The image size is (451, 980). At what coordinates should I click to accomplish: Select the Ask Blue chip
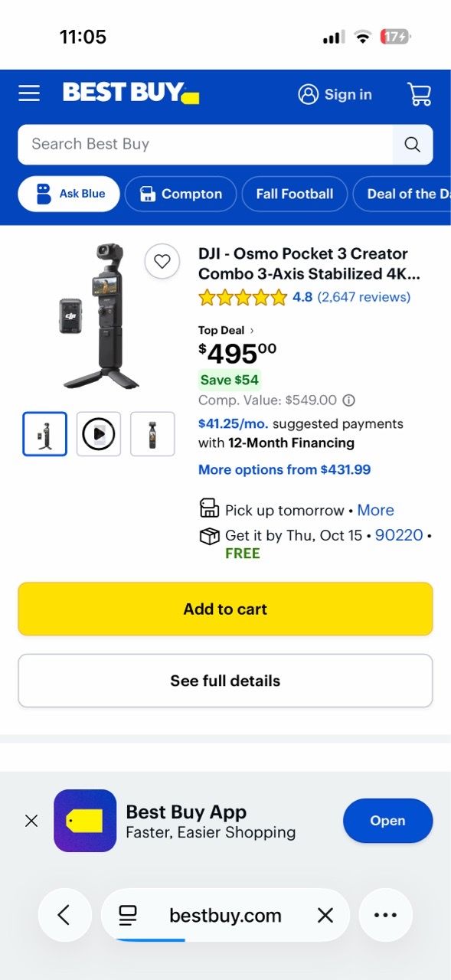pos(69,194)
